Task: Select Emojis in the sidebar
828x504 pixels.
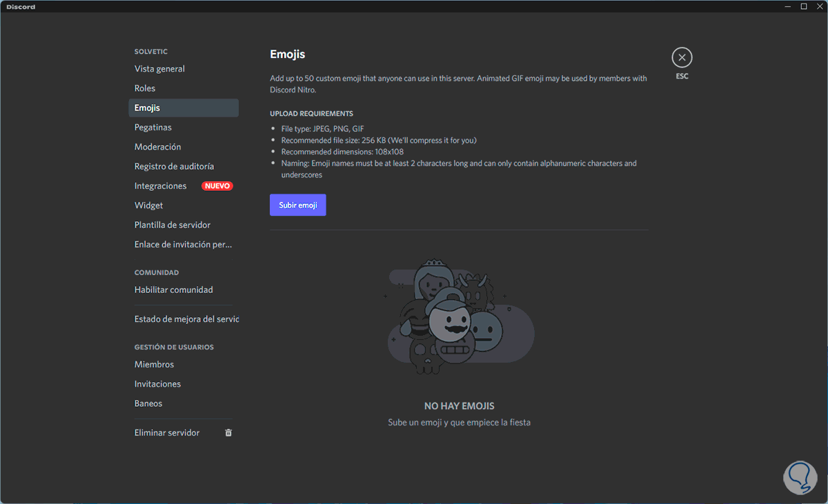Action: click(184, 108)
